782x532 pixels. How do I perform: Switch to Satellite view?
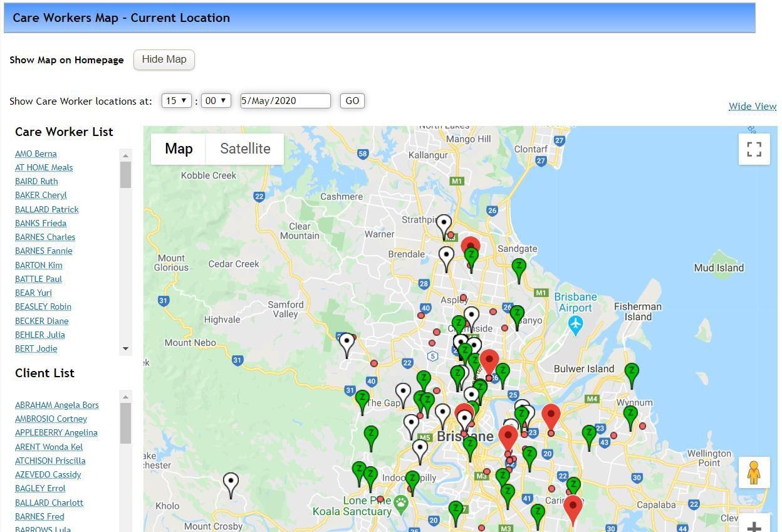[244, 149]
